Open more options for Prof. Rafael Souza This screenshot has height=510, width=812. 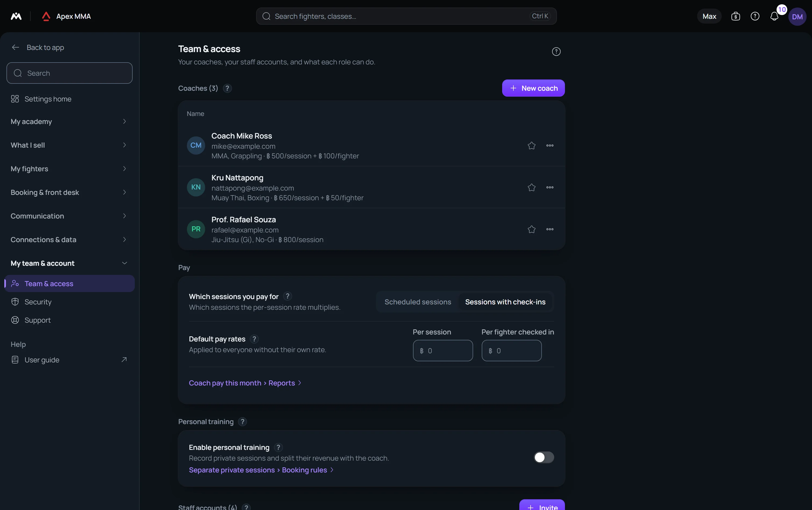(x=550, y=229)
